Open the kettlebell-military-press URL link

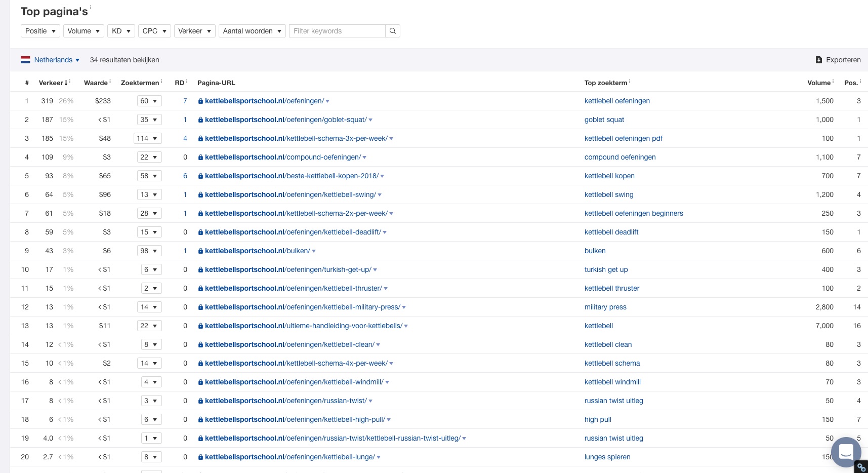coord(303,307)
